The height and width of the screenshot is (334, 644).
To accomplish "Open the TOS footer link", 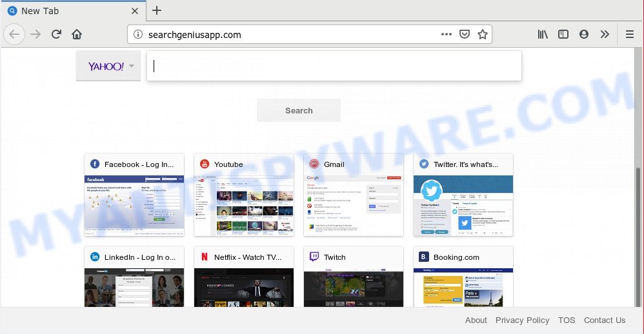I will [567, 320].
